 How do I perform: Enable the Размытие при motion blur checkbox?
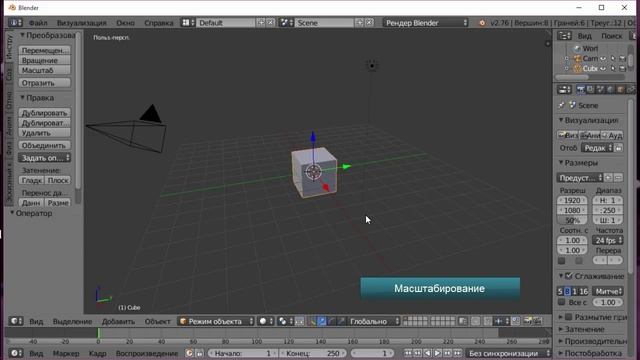(569, 317)
